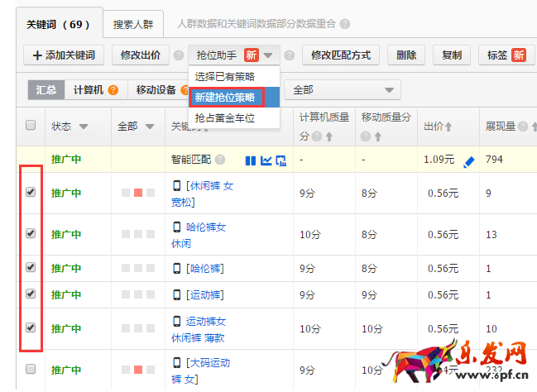Image resolution: width=537 pixels, height=392 pixels.
Task: Check the checkbox for 大码运动裤 女 row
Action: click(31, 369)
